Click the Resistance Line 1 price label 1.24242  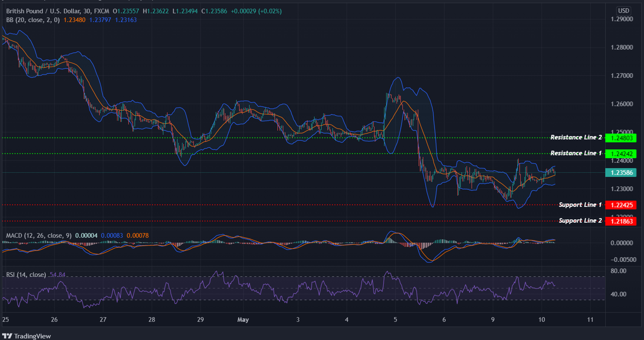click(620, 153)
